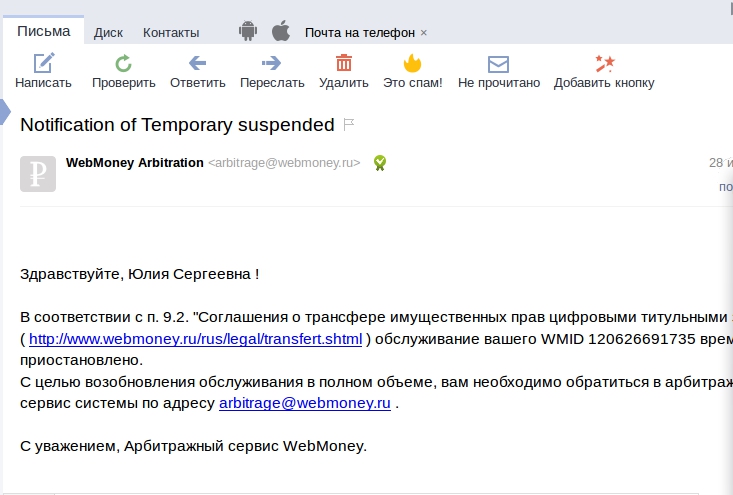
Task: Toggle the flag next to the subject
Action: coord(349,124)
